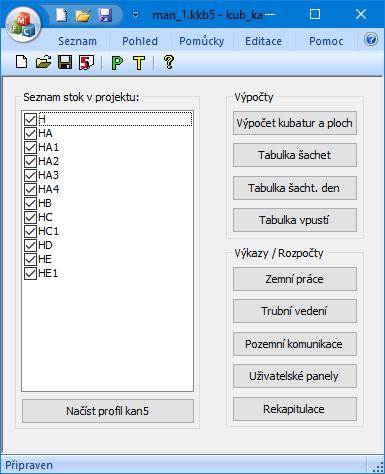Click the green P toolbar icon
The image size is (385, 474).
[x=117, y=62]
